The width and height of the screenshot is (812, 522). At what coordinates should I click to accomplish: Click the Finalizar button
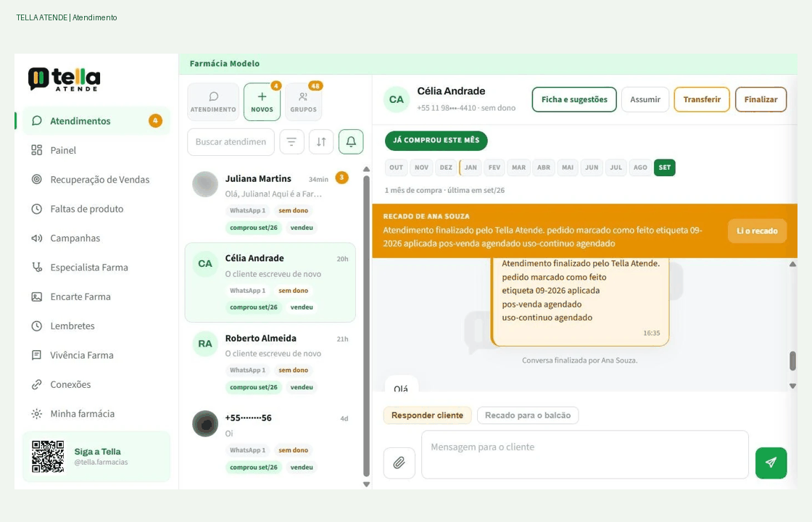(761, 99)
